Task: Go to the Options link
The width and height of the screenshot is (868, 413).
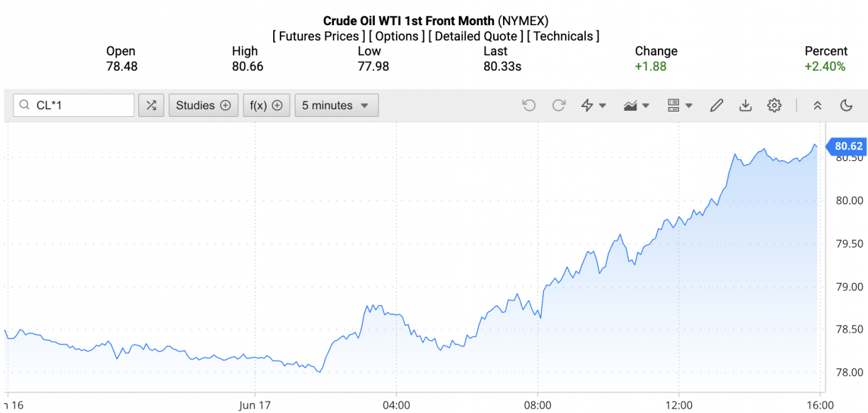Action: tap(397, 36)
